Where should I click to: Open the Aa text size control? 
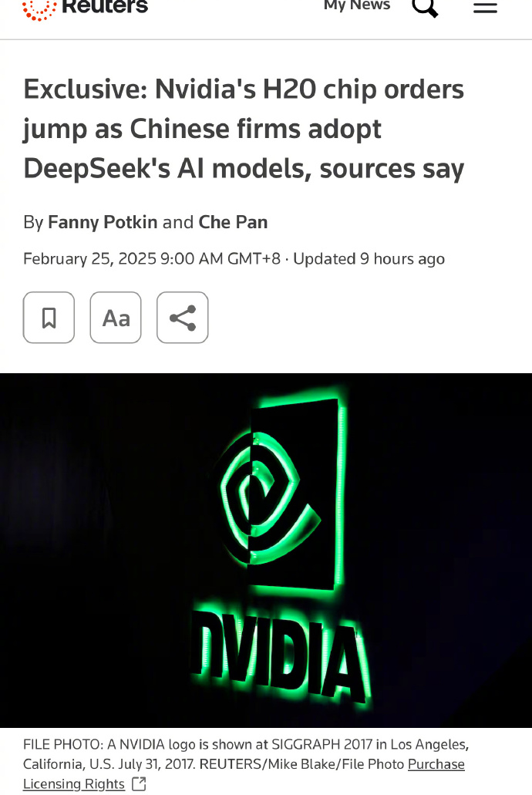tap(116, 318)
